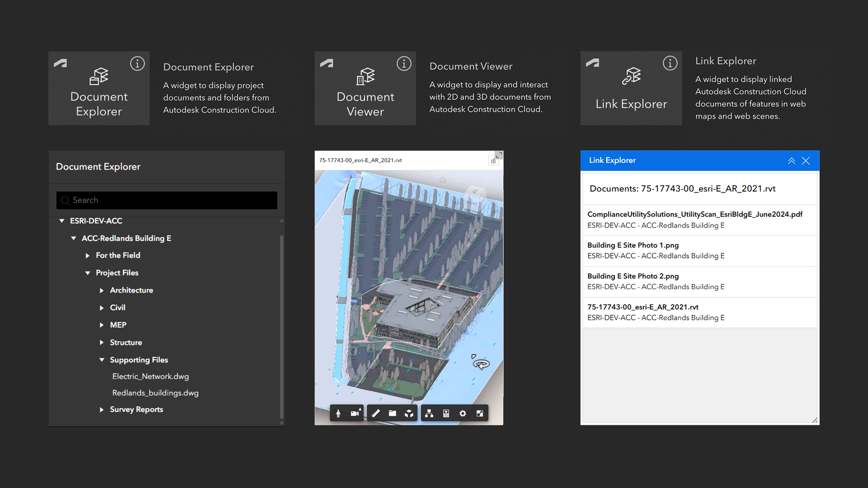The image size is (868, 488).
Task: Select the first-person walk tool
Action: coord(338,413)
